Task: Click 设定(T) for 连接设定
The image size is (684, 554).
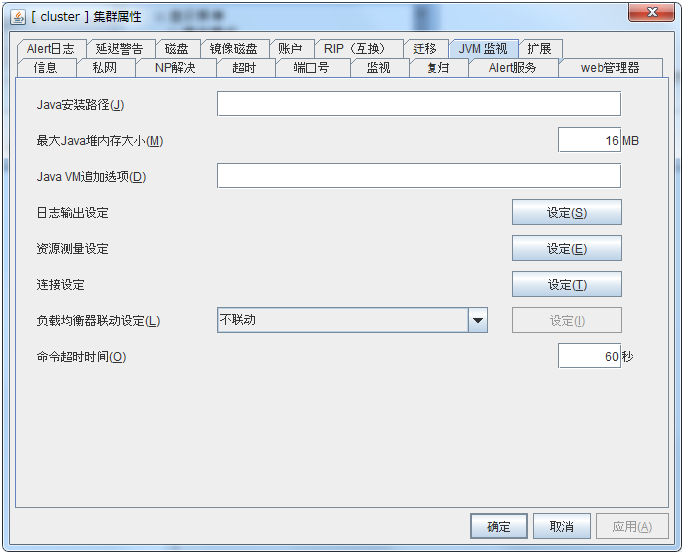Action: [567, 284]
